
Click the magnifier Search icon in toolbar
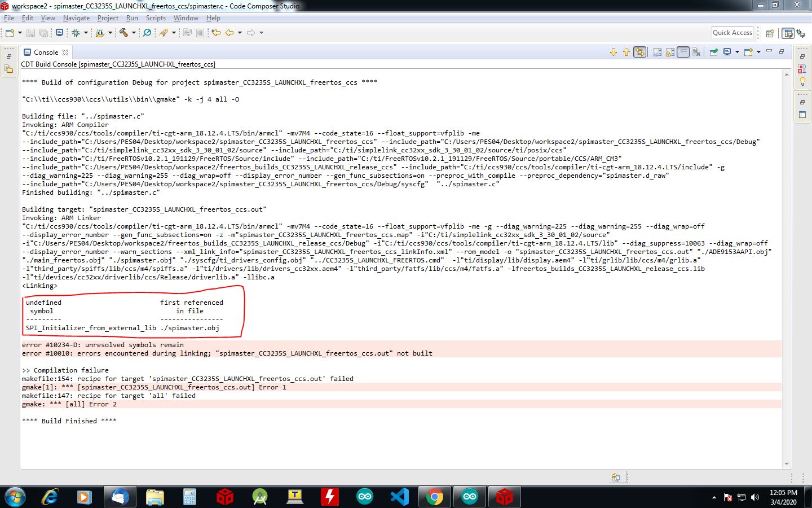click(x=147, y=33)
